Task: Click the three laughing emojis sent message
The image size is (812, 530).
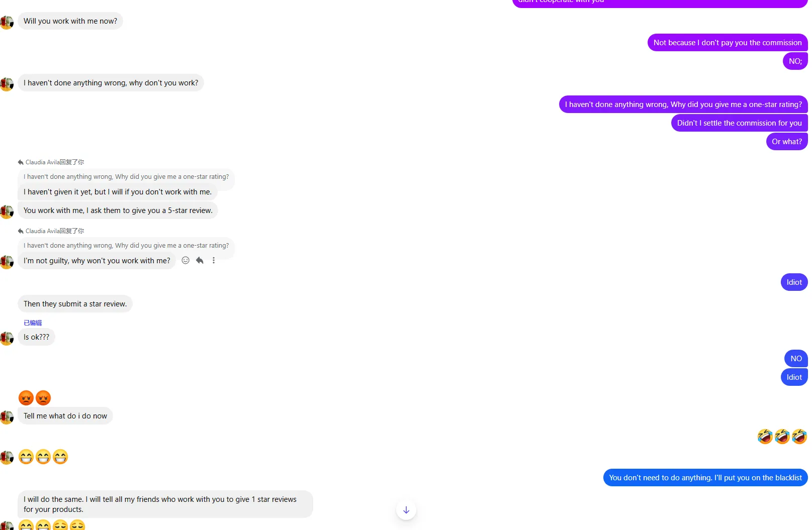Action: [x=782, y=437]
